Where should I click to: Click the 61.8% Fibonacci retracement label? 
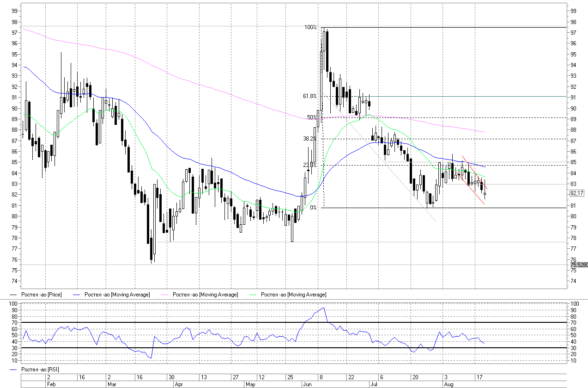pos(309,96)
